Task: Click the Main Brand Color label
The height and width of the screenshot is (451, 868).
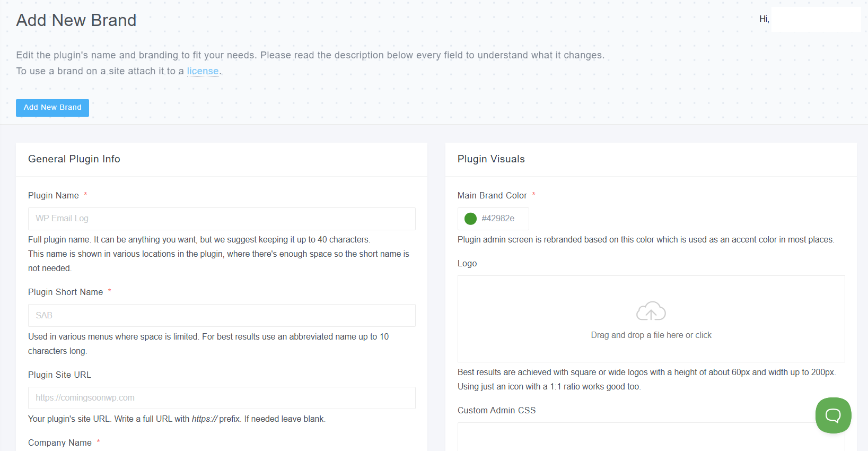Action: click(492, 196)
